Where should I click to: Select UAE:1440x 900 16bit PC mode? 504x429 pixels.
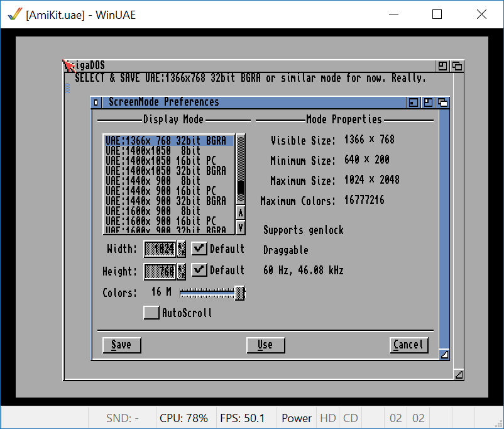coord(170,191)
